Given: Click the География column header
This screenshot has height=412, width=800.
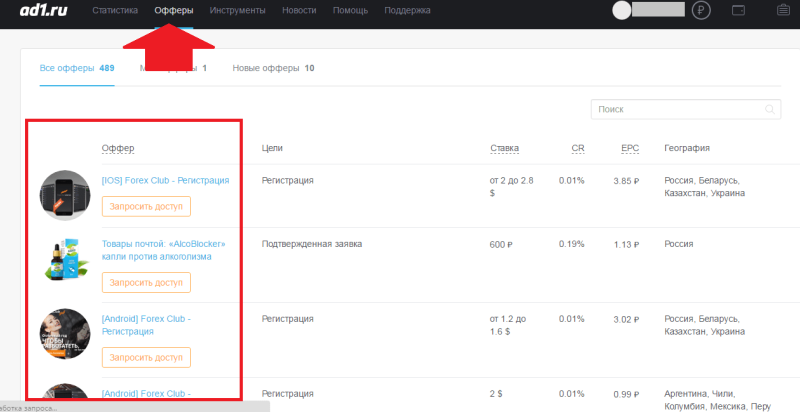Looking at the screenshot, I should click(x=687, y=148).
